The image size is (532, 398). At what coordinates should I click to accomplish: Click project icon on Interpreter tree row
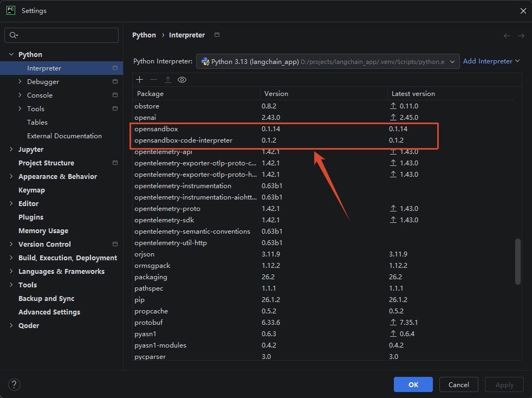pyautogui.click(x=115, y=68)
